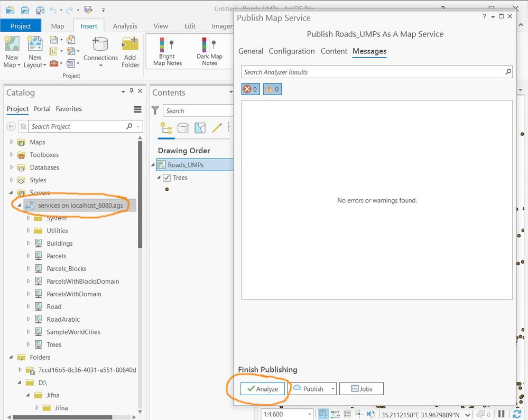The image size is (528, 420).
Task: Select the Dark Map Notes template
Action: pyautogui.click(x=209, y=51)
